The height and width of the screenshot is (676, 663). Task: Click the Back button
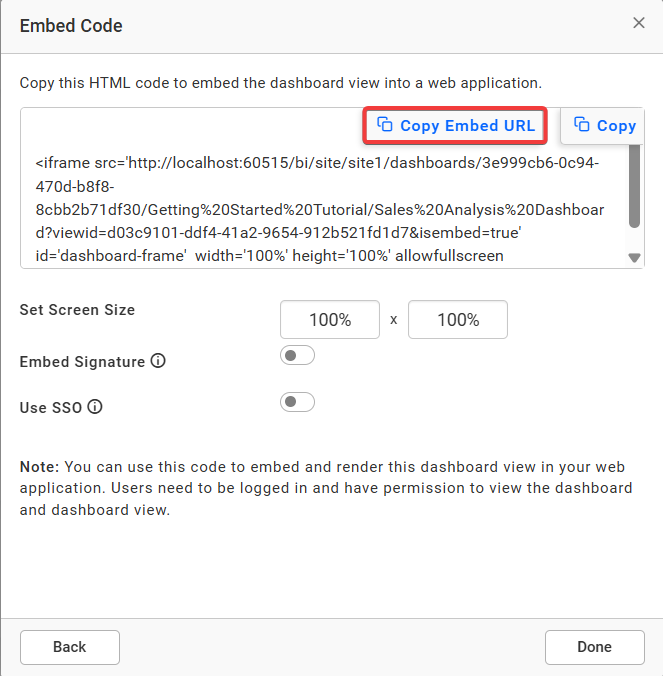coord(70,647)
